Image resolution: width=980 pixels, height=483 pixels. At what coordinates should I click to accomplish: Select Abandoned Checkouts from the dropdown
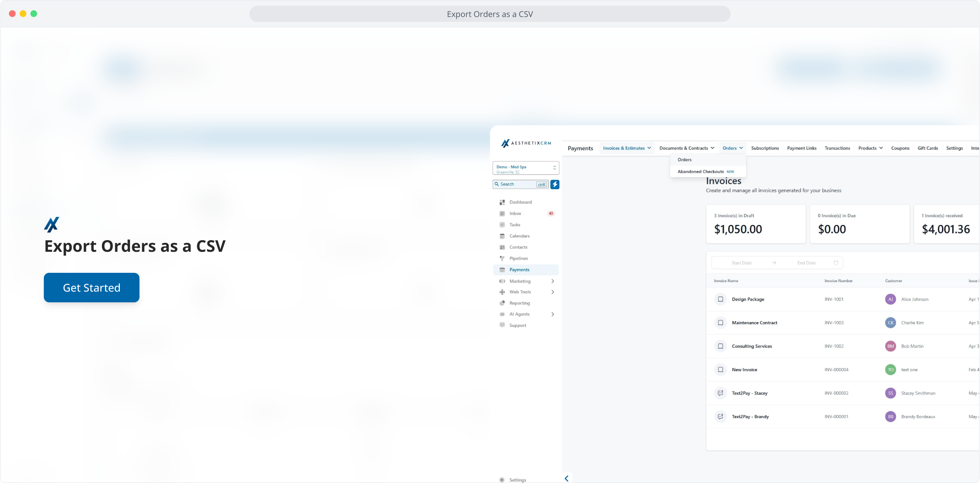coord(701,172)
